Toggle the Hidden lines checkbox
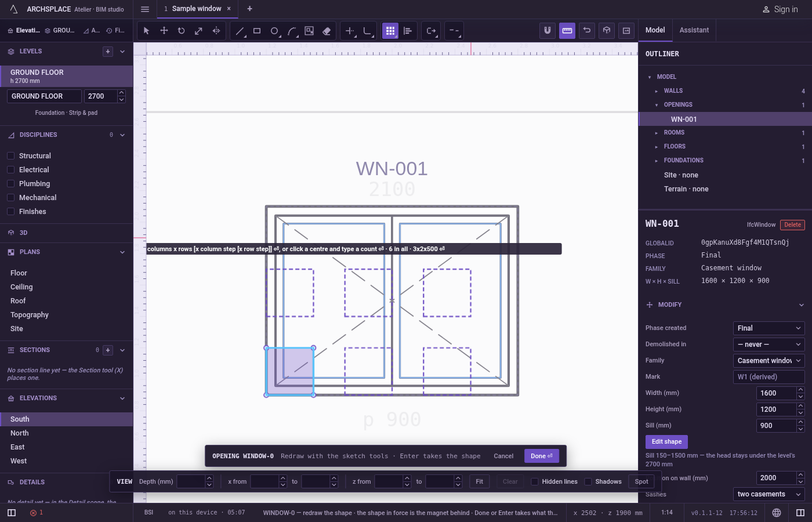The width and height of the screenshot is (812, 522). pyautogui.click(x=535, y=481)
